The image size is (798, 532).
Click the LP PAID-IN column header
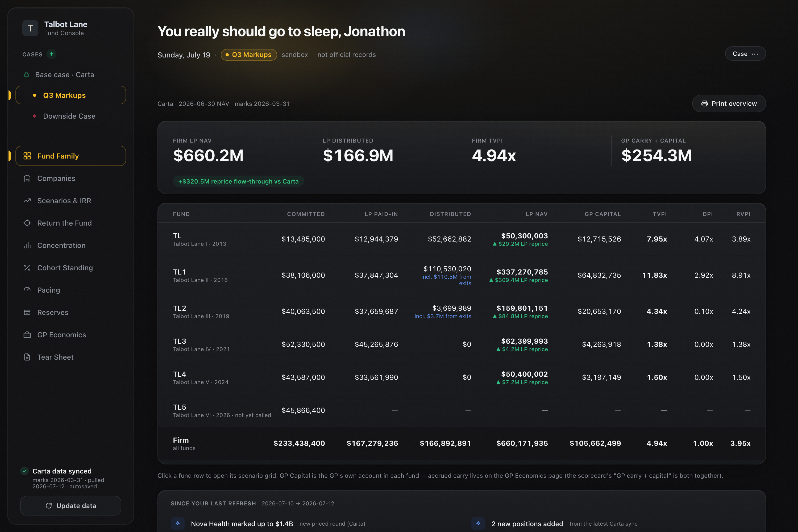381,214
